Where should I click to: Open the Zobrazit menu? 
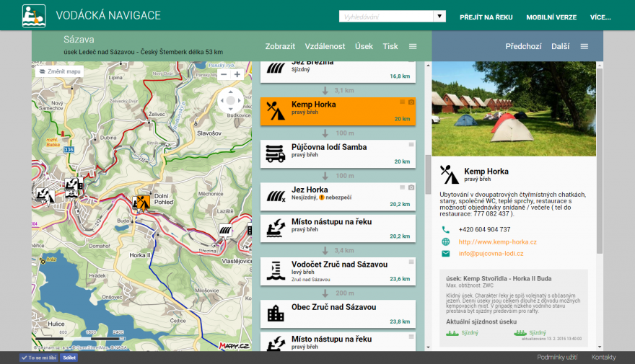(280, 46)
